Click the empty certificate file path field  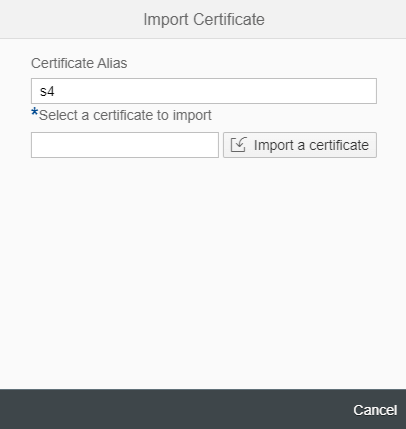pos(125,145)
